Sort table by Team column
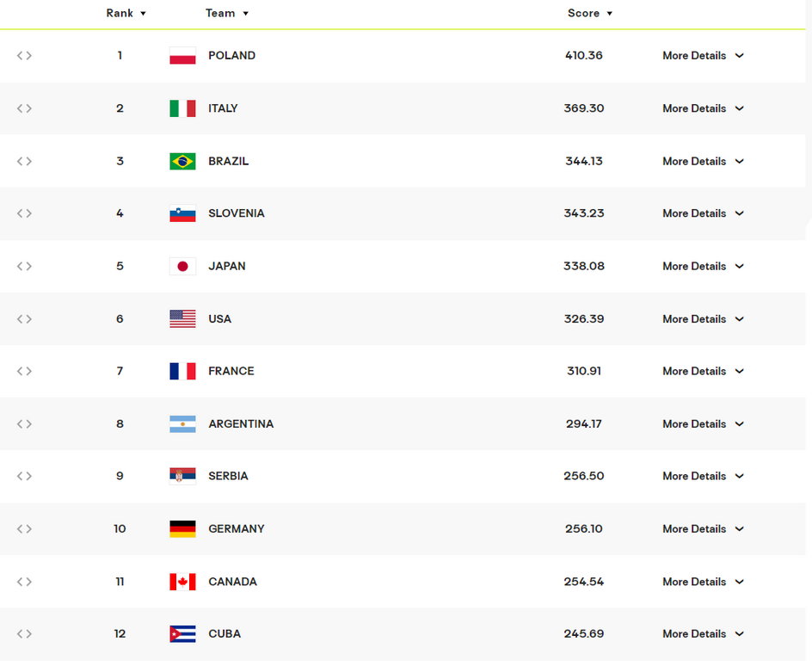 point(227,13)
